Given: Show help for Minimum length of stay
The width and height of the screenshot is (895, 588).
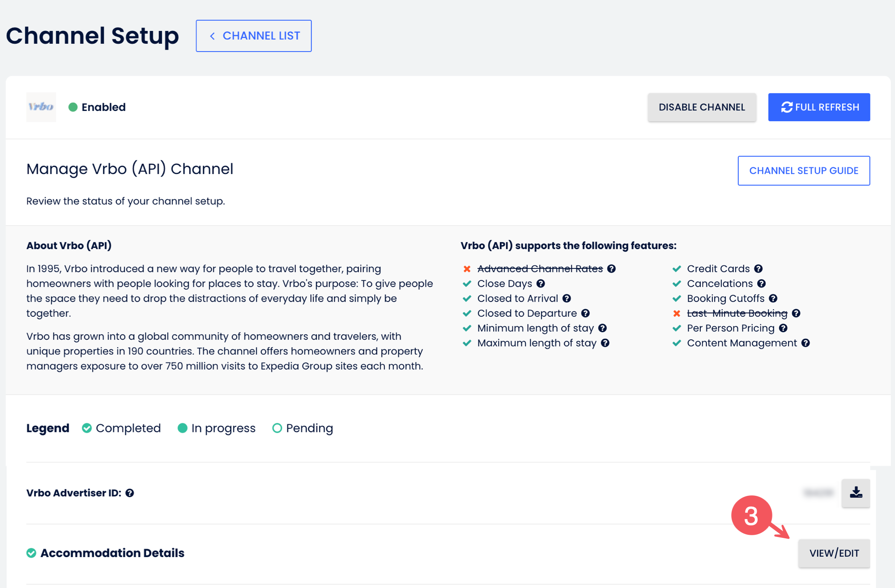Looking at the screenshot, I should [x=602, y=328].
